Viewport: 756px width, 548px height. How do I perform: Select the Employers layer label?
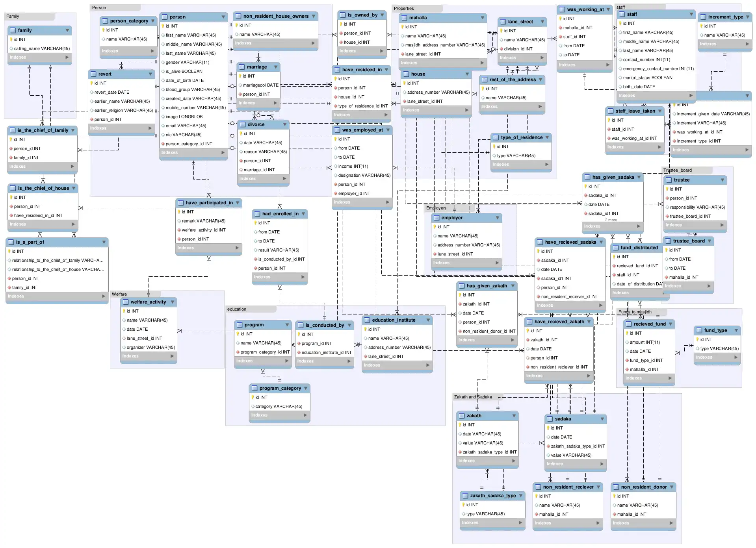436,208
